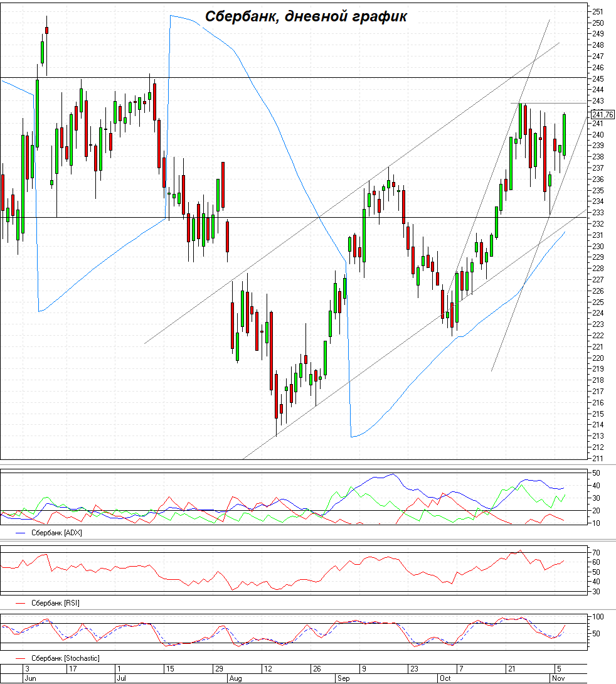616x684 pixels.
Task: Click date label 17 in June
Action: (x=73, y=669)
